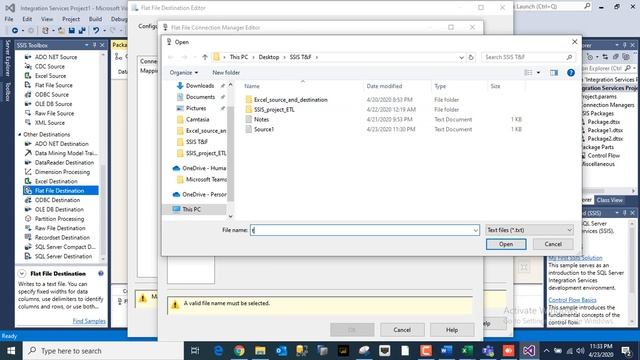640x360 pixels.
Task: Click the change view icon in Open dialog
Action: pos(528,73)
